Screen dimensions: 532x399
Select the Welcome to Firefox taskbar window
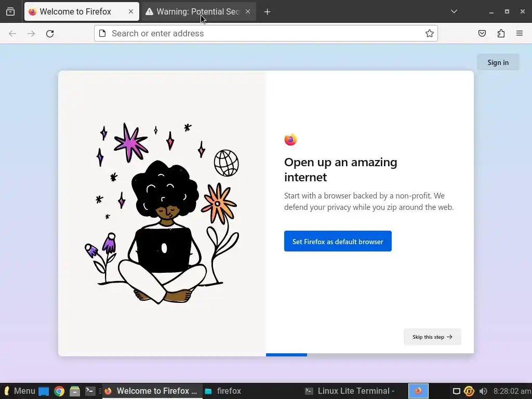pos(152,391)
